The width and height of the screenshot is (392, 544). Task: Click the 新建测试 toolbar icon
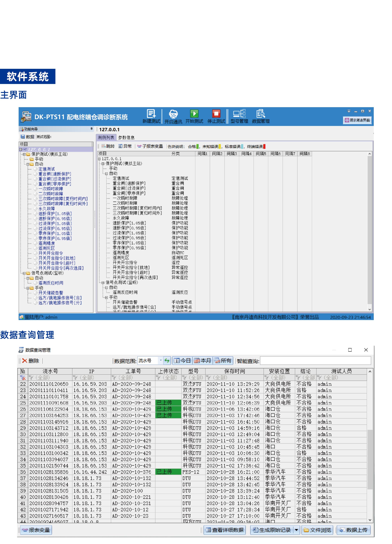(x=151, y=114)
